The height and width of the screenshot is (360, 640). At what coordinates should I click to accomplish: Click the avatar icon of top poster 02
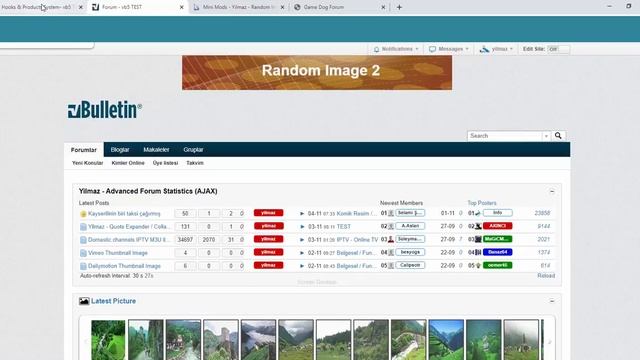tap(478, 226)
